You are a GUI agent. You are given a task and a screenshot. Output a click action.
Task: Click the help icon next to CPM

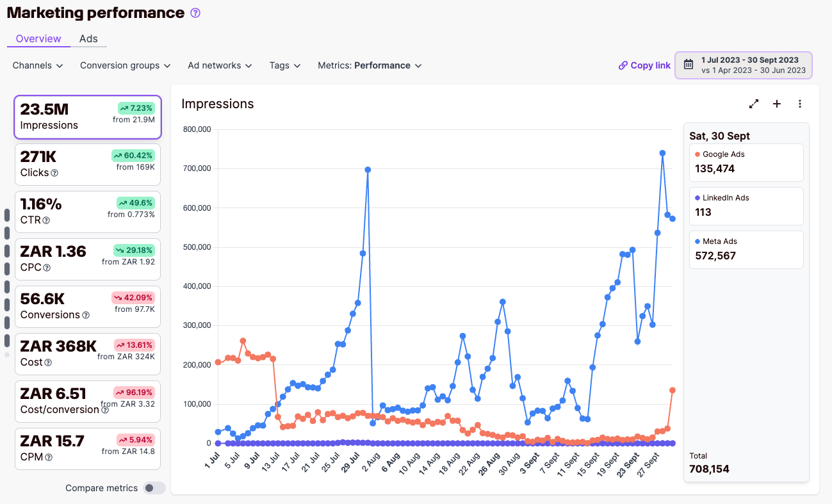pos(49,457)
